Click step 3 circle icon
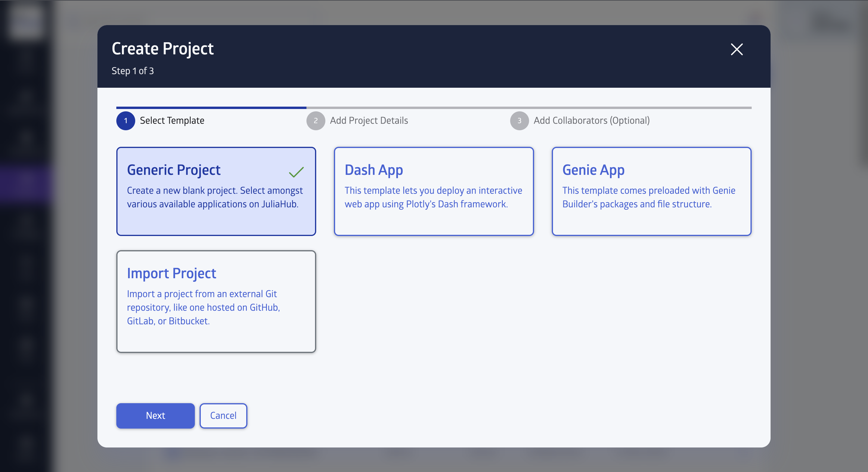 pos(519,121)
